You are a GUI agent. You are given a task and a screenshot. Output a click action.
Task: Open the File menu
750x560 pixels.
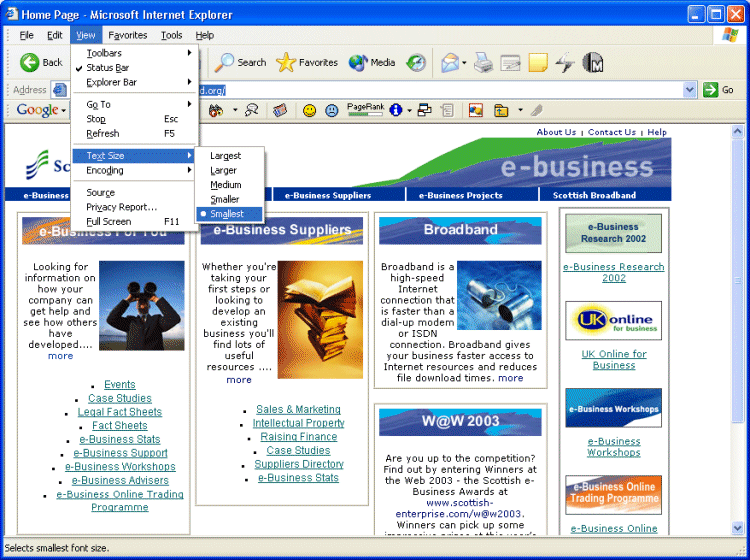click(26, 35)
